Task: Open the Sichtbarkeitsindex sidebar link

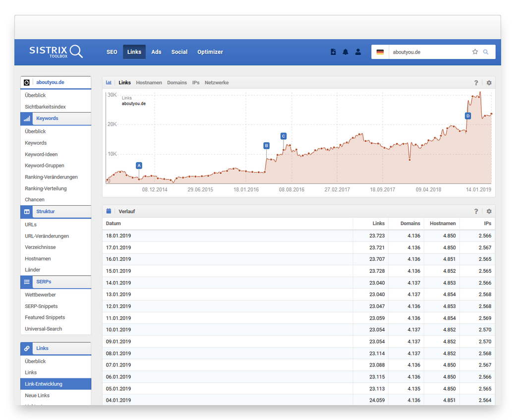Action: point(45,107)
